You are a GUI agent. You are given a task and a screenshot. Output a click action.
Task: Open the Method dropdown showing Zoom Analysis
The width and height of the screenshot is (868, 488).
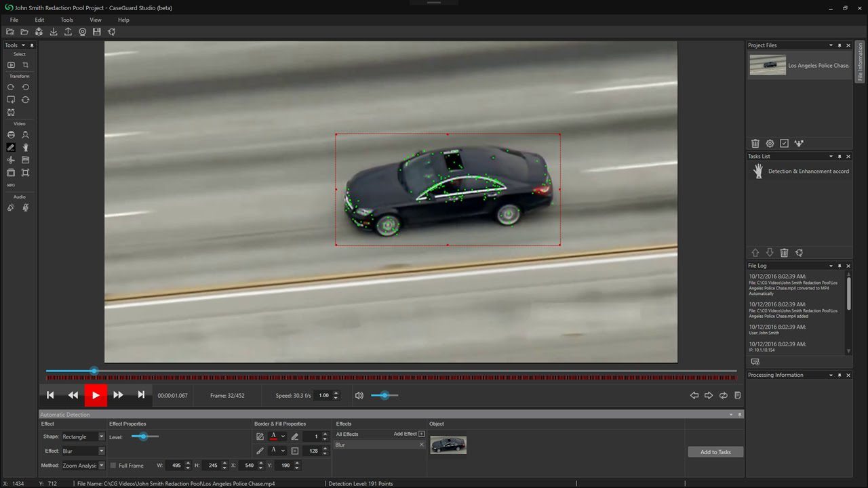click(x=83, y=465)
